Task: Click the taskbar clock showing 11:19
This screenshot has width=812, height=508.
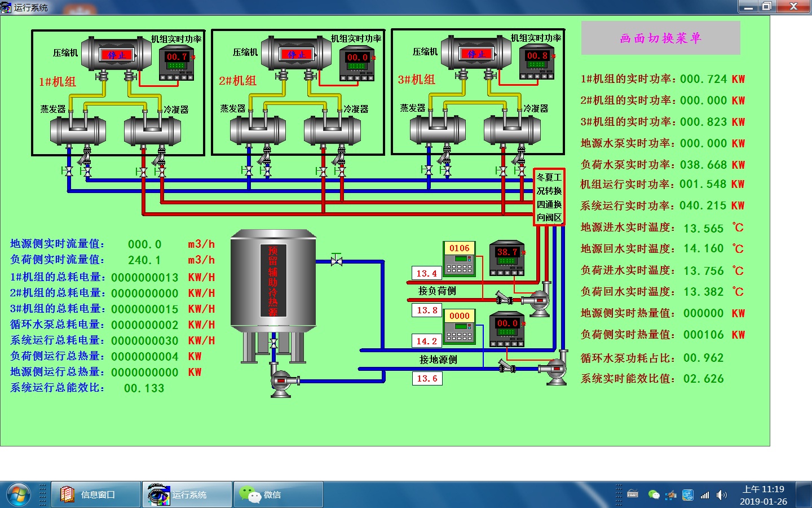Action: (763, 495)
